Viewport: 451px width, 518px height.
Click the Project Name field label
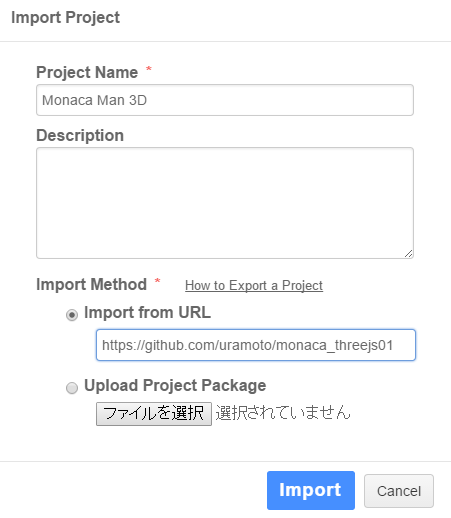coord(87,72)
